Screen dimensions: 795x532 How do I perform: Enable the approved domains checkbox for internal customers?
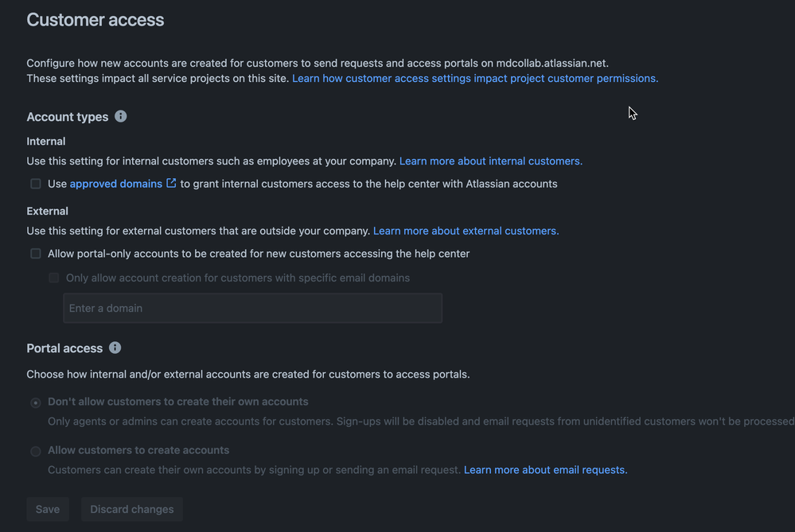[36, 184]
